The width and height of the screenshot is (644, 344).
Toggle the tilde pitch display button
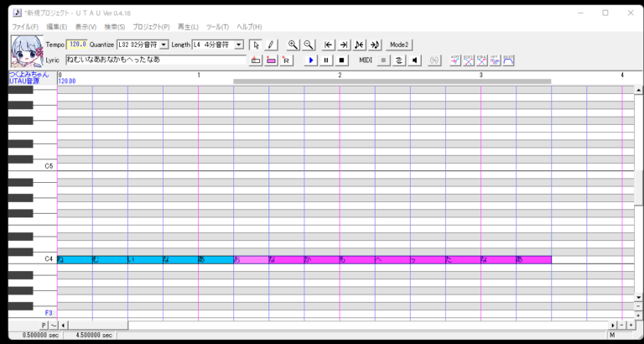(53, 325)
